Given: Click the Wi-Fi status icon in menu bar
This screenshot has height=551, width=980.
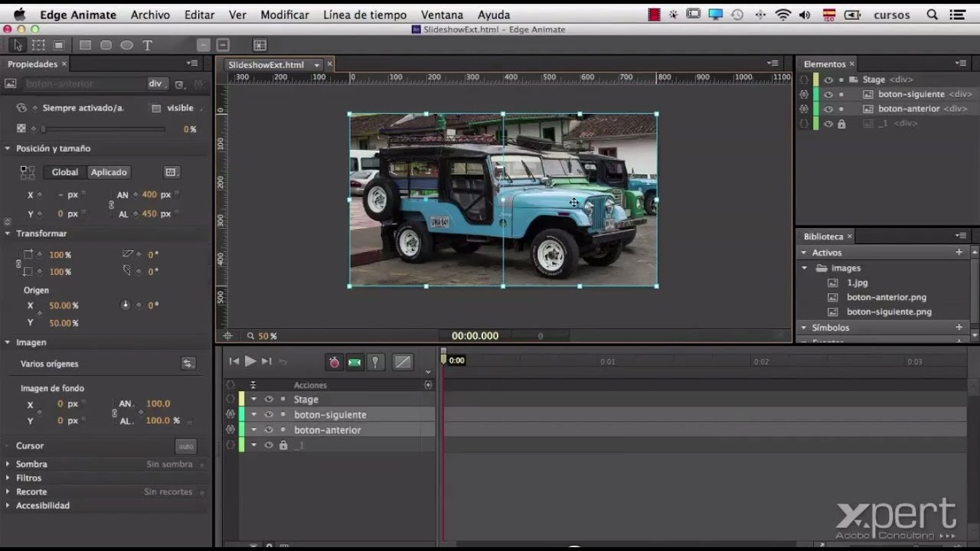Looking at the screenshot, I should [x=782, y=15].
